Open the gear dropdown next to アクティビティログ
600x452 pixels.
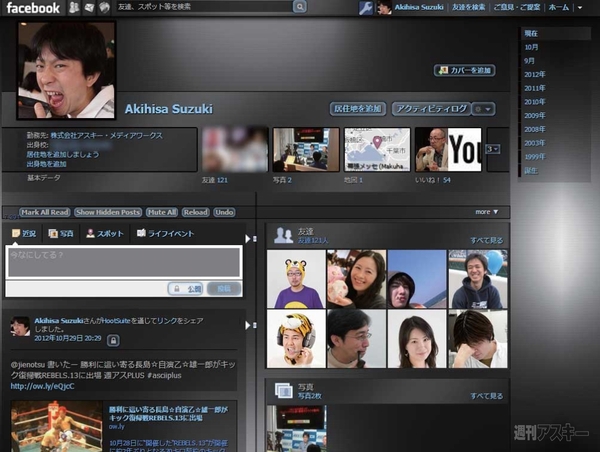pos(484,109)
